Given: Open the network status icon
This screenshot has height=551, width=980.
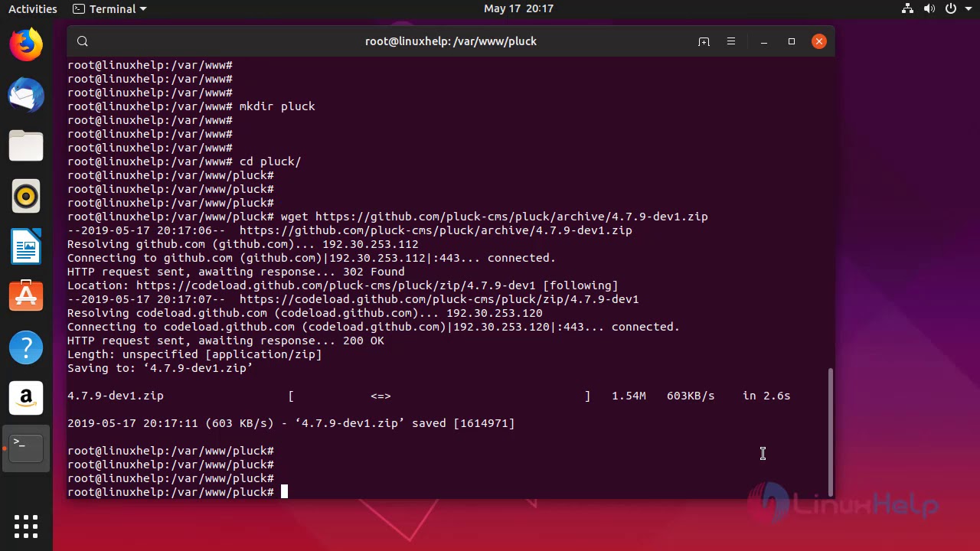Looking at the screenshot, I should tap(908, 9).
